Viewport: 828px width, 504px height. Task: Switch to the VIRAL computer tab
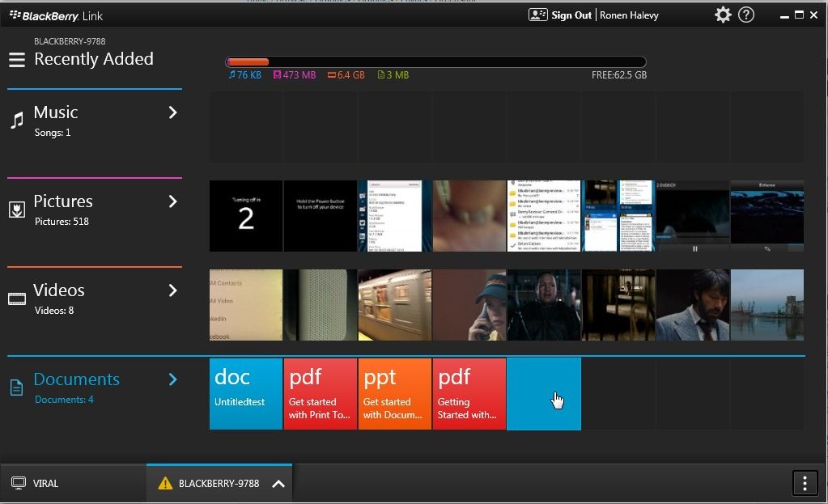(x=45, y=484)
